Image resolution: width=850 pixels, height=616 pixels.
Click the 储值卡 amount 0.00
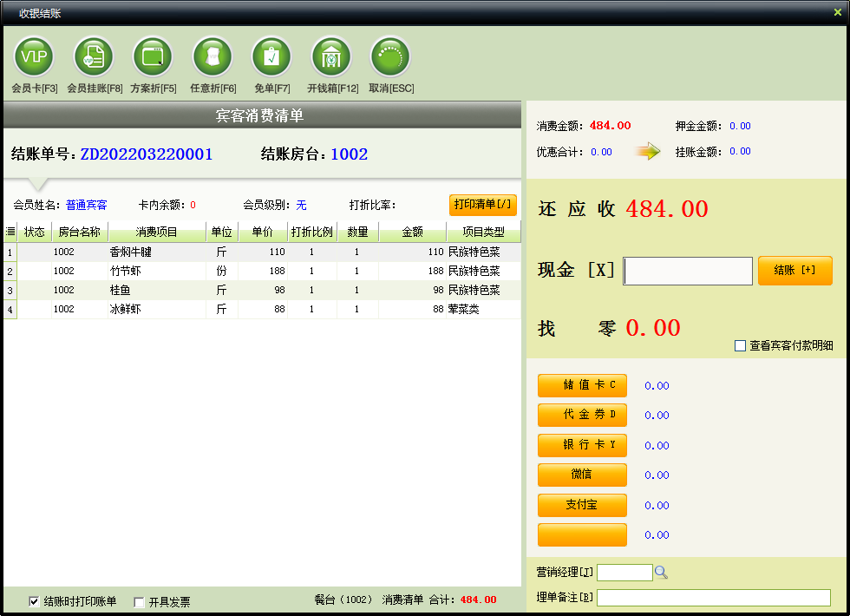tap(657, 385)
